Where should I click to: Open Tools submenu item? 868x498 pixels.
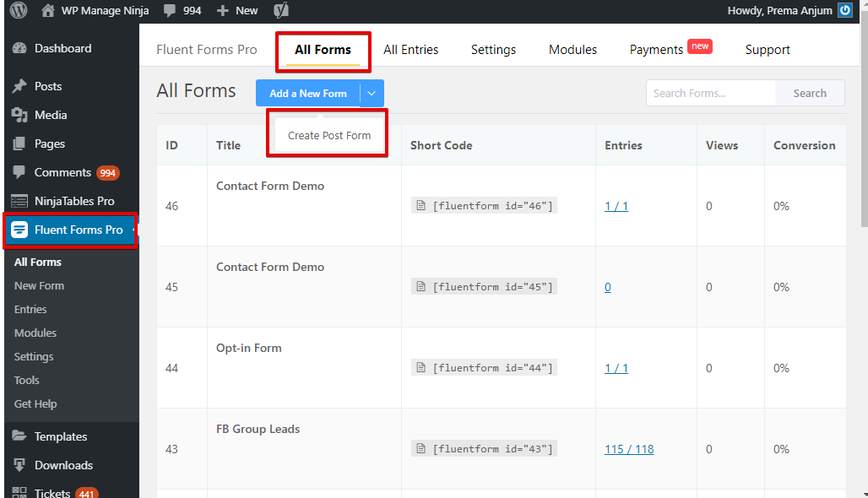26,380
